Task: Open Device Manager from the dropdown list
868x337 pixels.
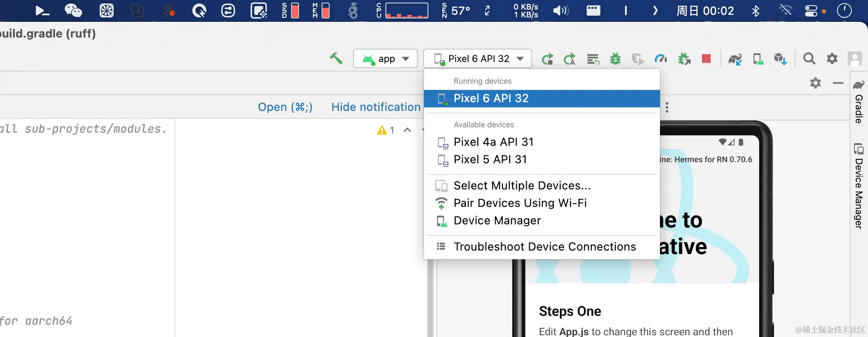Action: coord(542,220)
